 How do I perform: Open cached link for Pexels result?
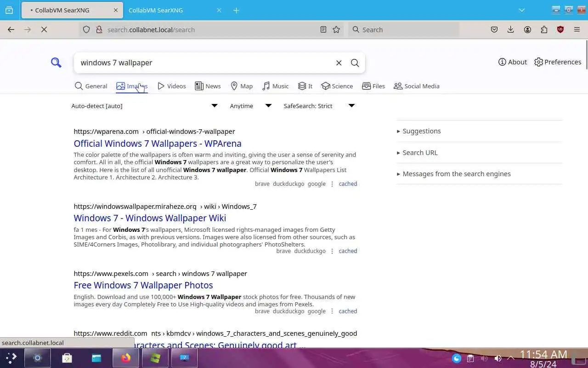pos(348,311)
